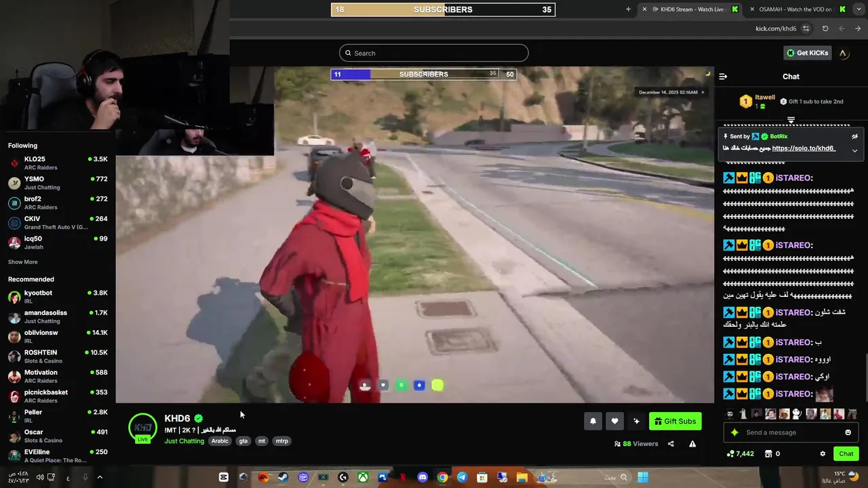Expand the pinned BotRix message chevron
868x488 pixels.
[x=854, y=150]
